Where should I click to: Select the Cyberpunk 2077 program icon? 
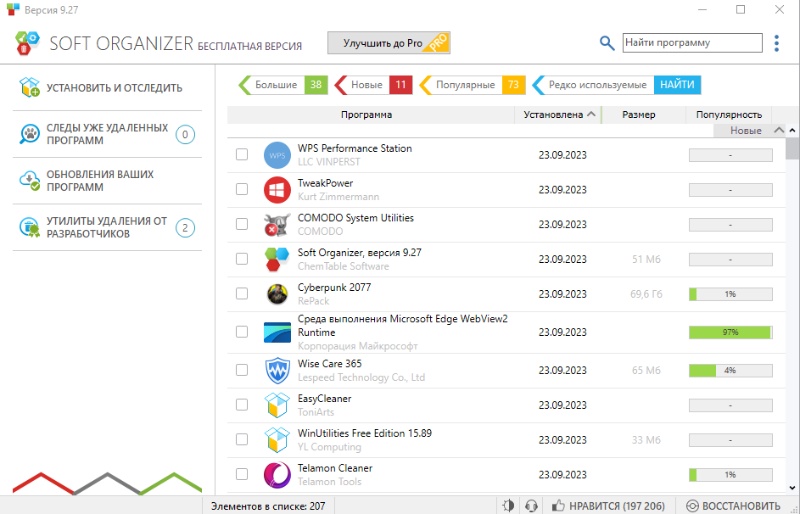277,294
